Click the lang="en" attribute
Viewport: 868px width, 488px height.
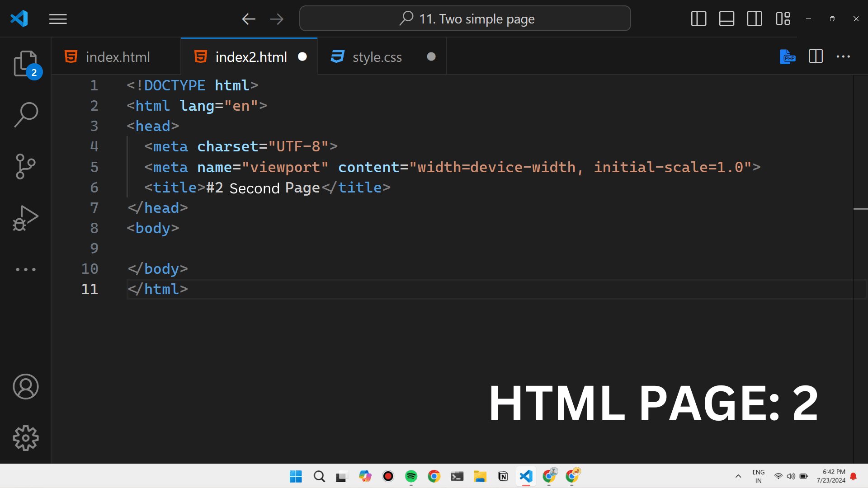coord(219,106)
